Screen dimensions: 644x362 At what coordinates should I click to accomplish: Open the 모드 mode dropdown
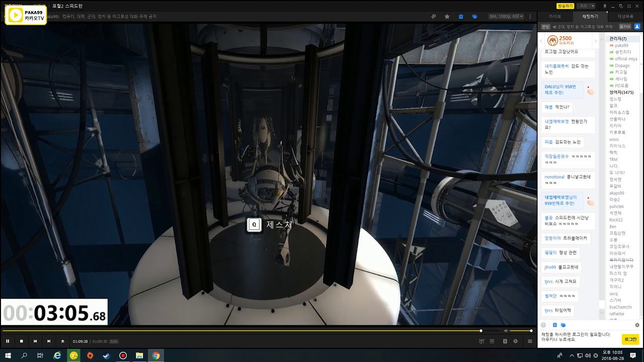click(x=587, y=6)
